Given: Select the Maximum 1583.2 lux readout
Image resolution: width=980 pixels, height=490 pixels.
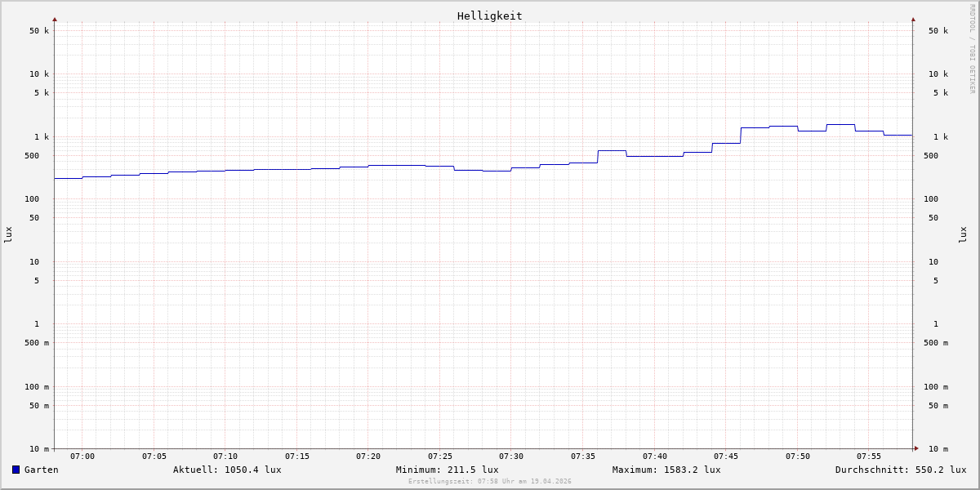Looking at the screenshot, I should pyautogui.click(x=666, y=470).
